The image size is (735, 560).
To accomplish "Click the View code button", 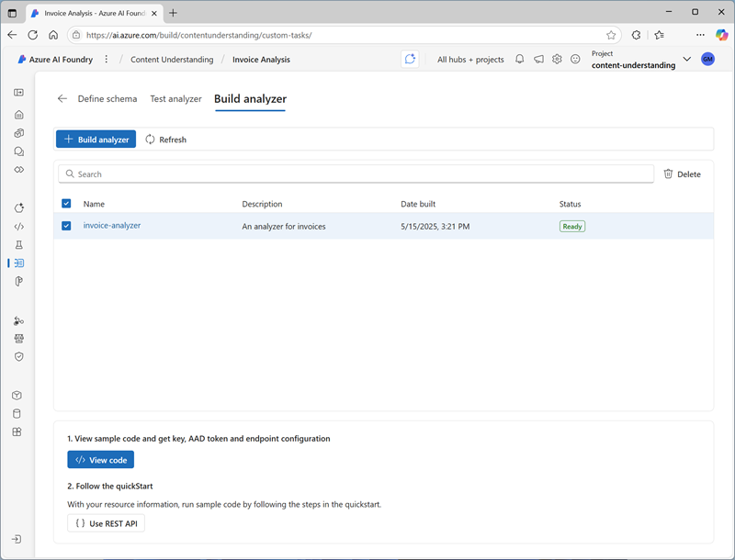I will click(101, 459).
